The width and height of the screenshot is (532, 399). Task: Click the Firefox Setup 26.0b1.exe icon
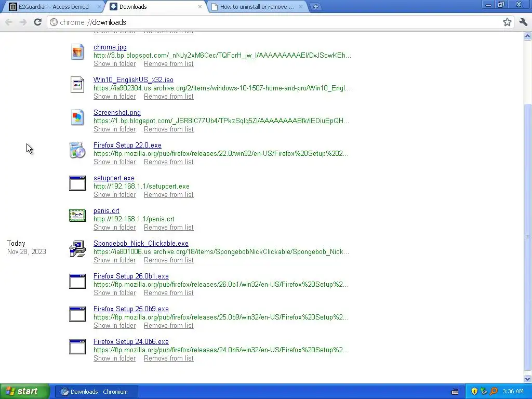[x=77, y=281]
